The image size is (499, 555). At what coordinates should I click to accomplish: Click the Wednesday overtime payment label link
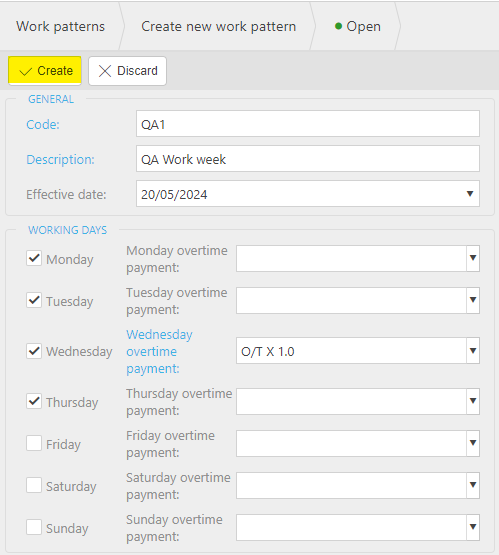coord(160,351)
